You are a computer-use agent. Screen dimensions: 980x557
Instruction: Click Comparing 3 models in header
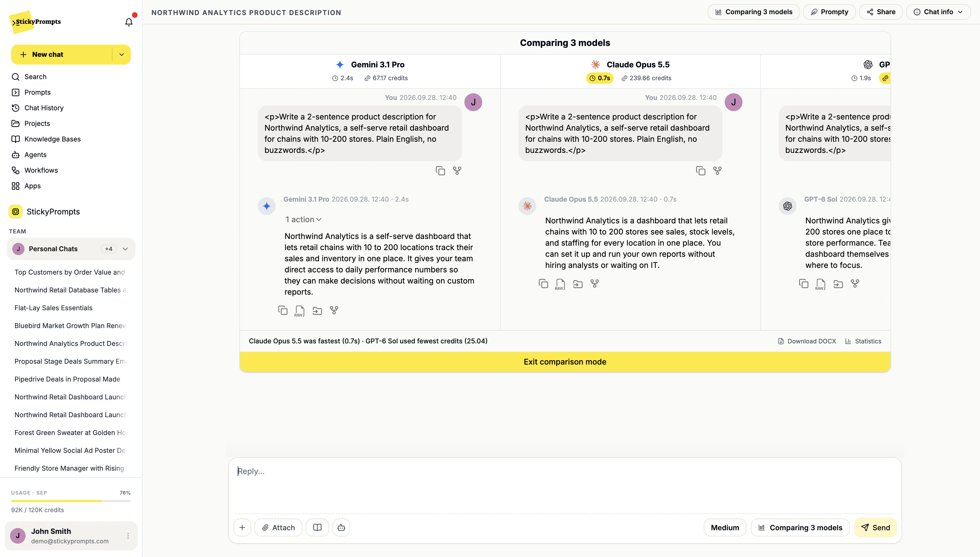click(753, 12)
